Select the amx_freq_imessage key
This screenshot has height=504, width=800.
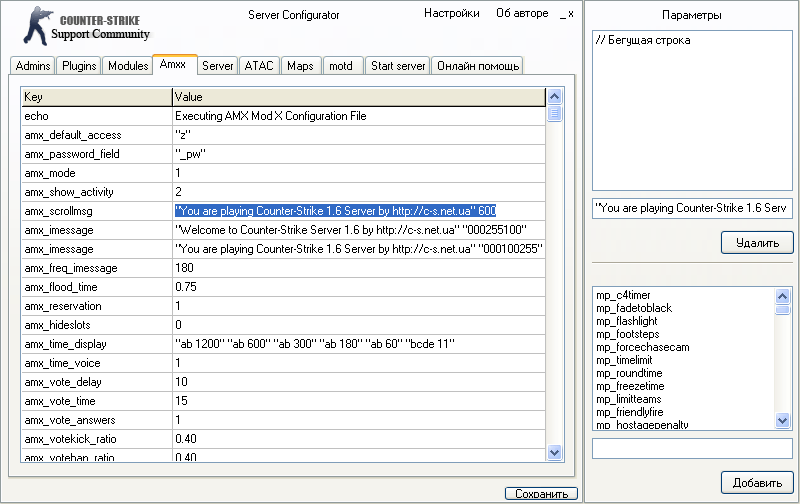(x=96, y=268)
